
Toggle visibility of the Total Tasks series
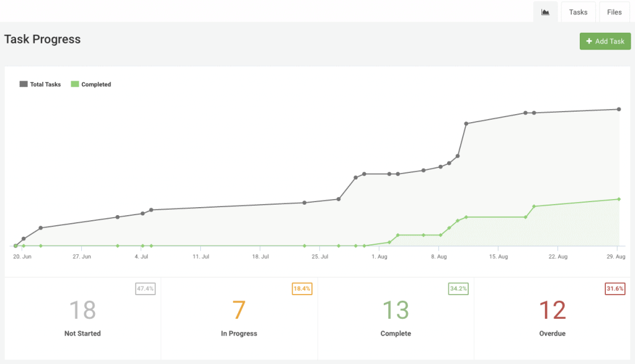click(40, 84)
